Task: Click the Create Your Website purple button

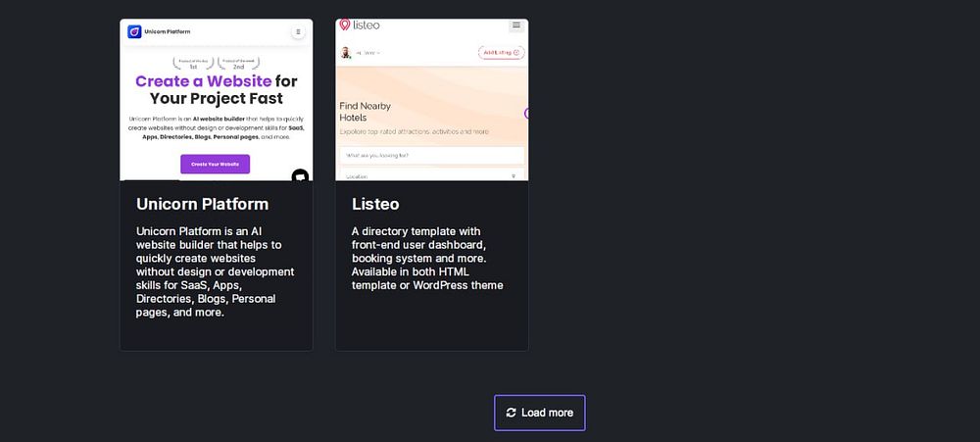Action: tap(215, 164)
